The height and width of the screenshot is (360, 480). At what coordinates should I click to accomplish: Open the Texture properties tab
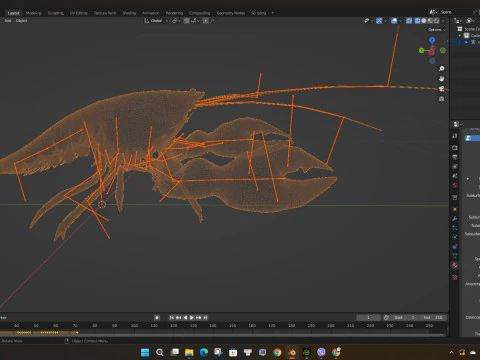(x=455, y=277)
